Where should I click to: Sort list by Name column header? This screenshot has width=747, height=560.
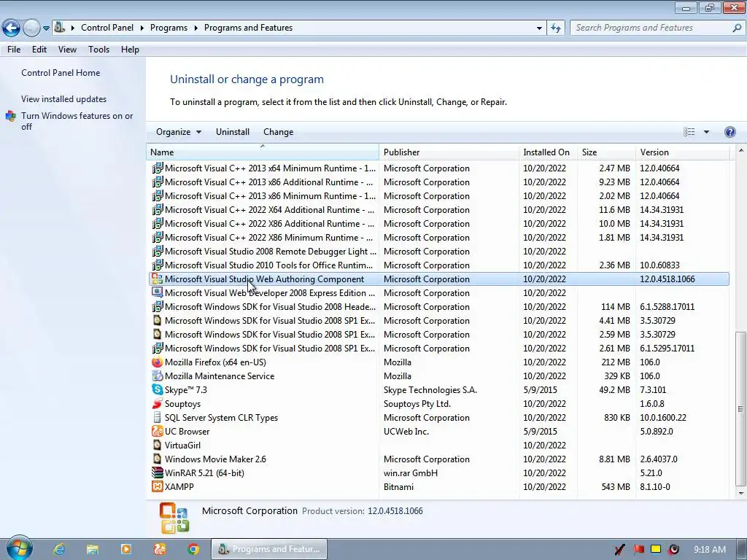point(263,152)
